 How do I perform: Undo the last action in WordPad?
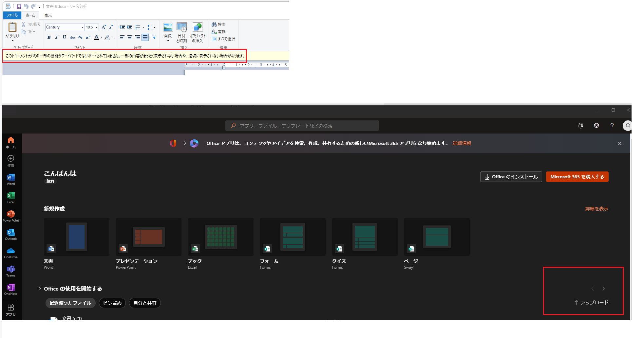point(26,7)
